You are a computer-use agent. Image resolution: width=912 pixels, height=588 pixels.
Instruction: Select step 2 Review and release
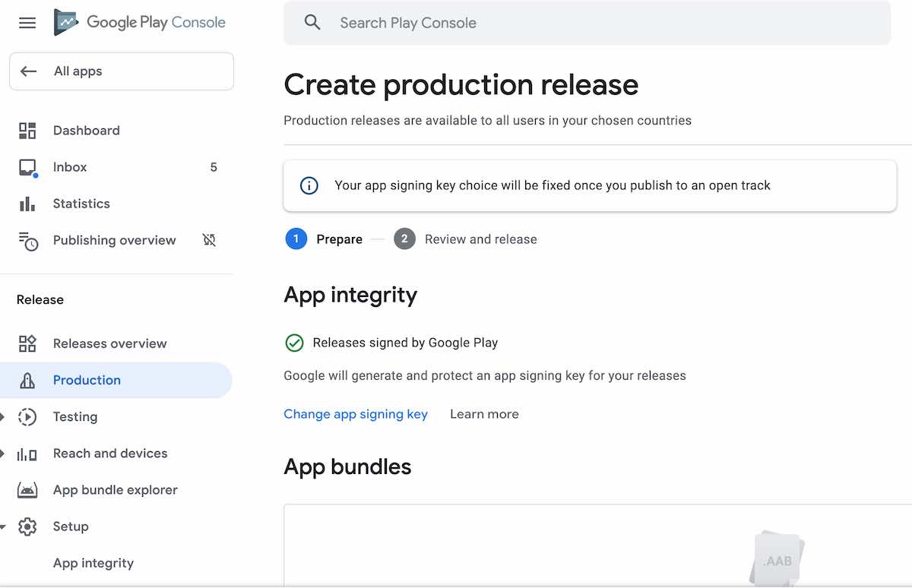(465, 239)
